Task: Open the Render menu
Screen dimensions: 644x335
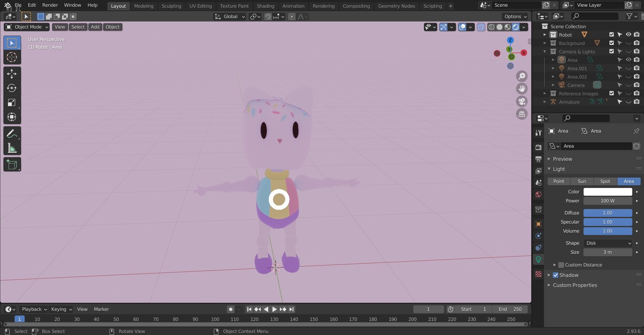Action: click(x=50, y=5)
